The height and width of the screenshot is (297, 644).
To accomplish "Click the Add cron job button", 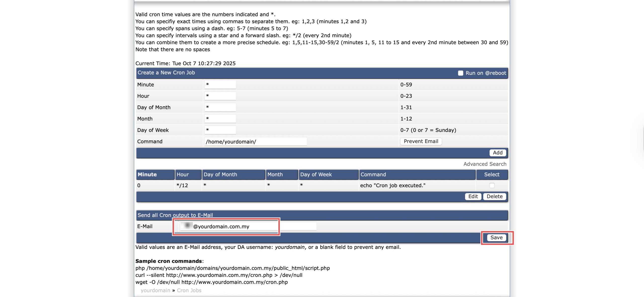I will click(x=497, y=153).
